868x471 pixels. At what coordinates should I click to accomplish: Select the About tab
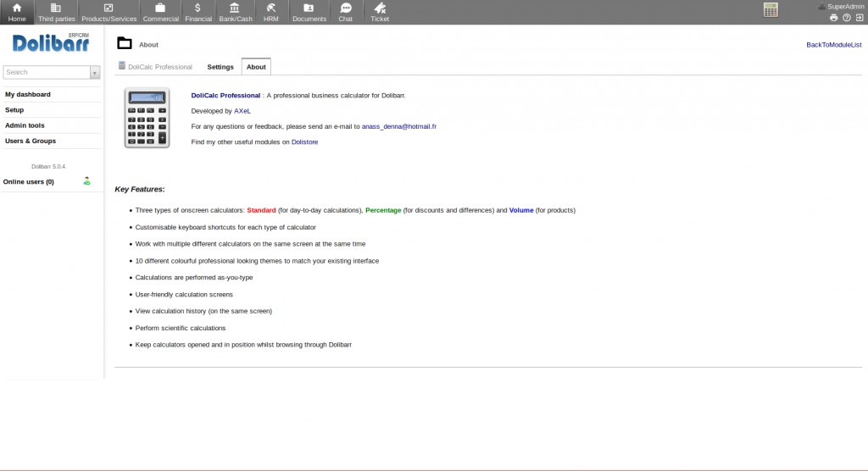click(x=256, y=67)
